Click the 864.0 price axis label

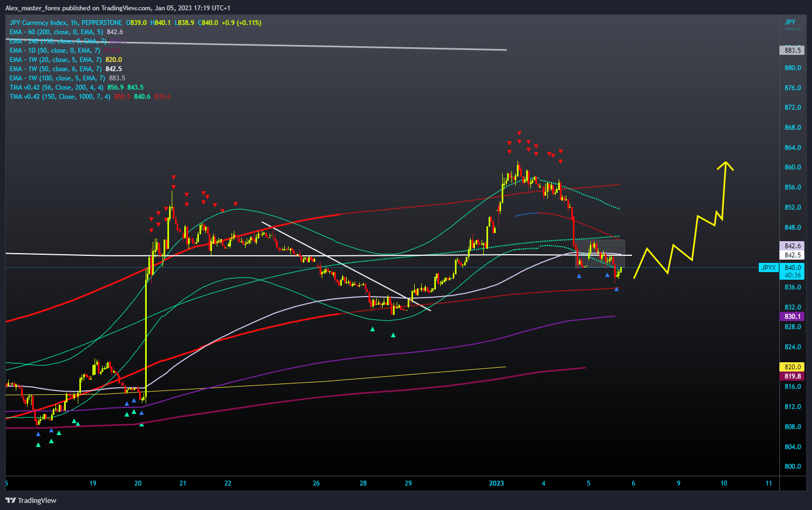point(792,148)
